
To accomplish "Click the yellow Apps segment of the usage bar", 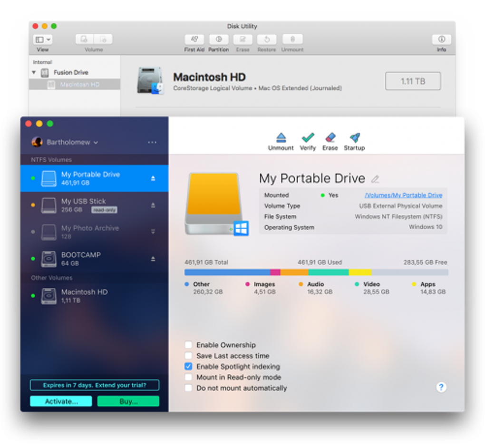I will (x=360, y=272).
